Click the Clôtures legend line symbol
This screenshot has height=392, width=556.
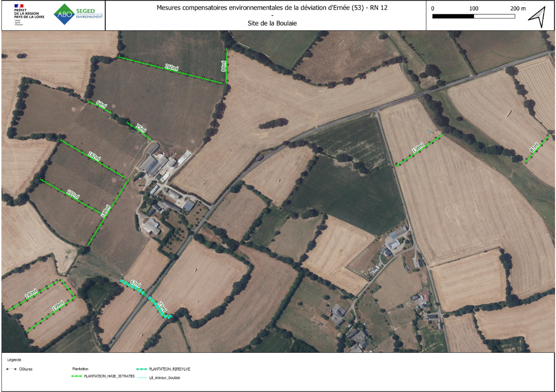(11, 369)
